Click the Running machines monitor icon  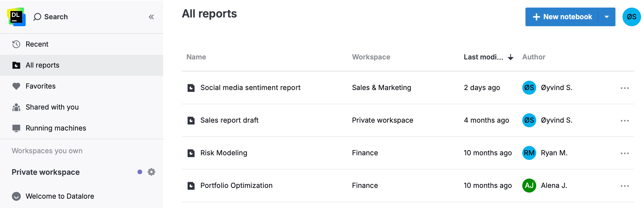point(16,128)
